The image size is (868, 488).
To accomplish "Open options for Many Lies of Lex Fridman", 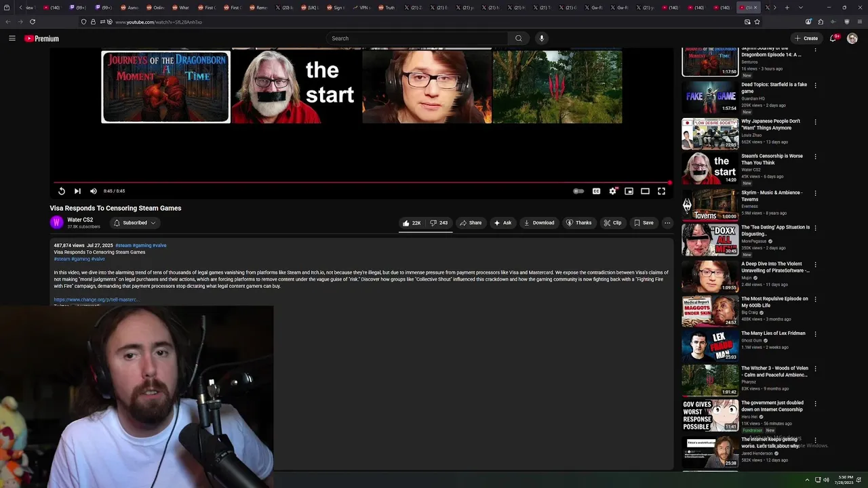I will 815,334.
